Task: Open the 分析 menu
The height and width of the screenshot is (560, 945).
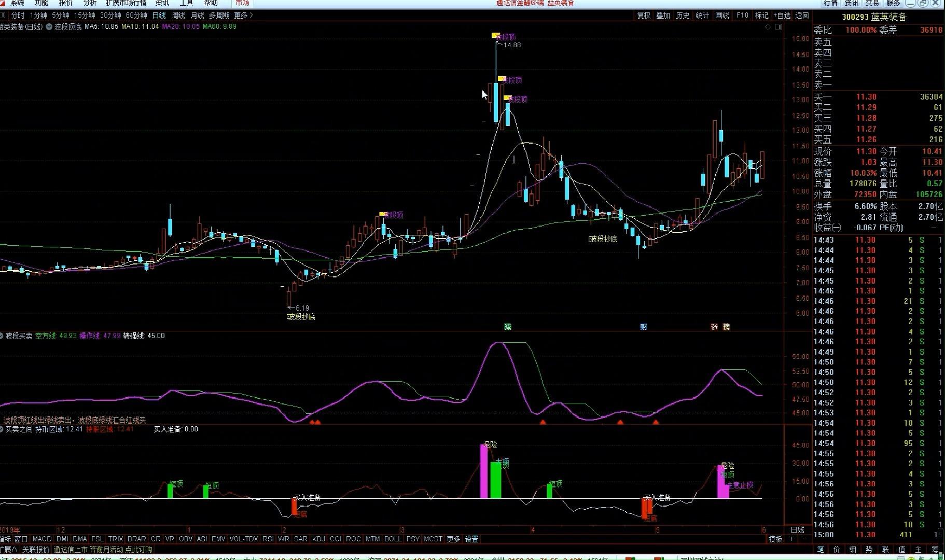Action: (90, 3)
